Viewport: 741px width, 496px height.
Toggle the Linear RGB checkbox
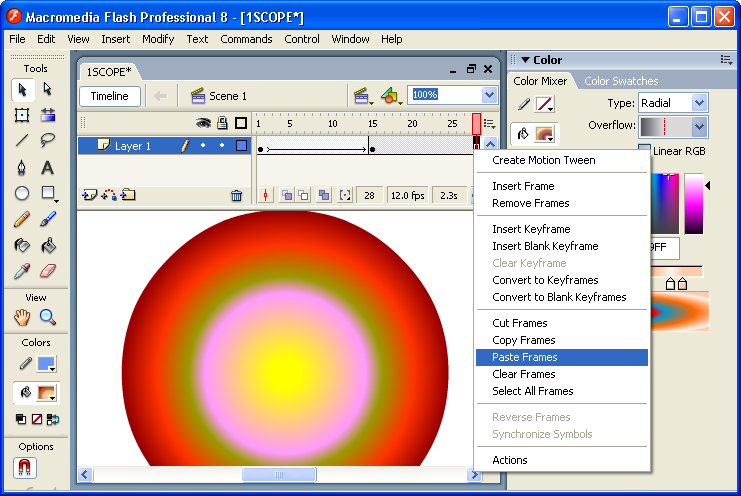[x=644, y=150]
